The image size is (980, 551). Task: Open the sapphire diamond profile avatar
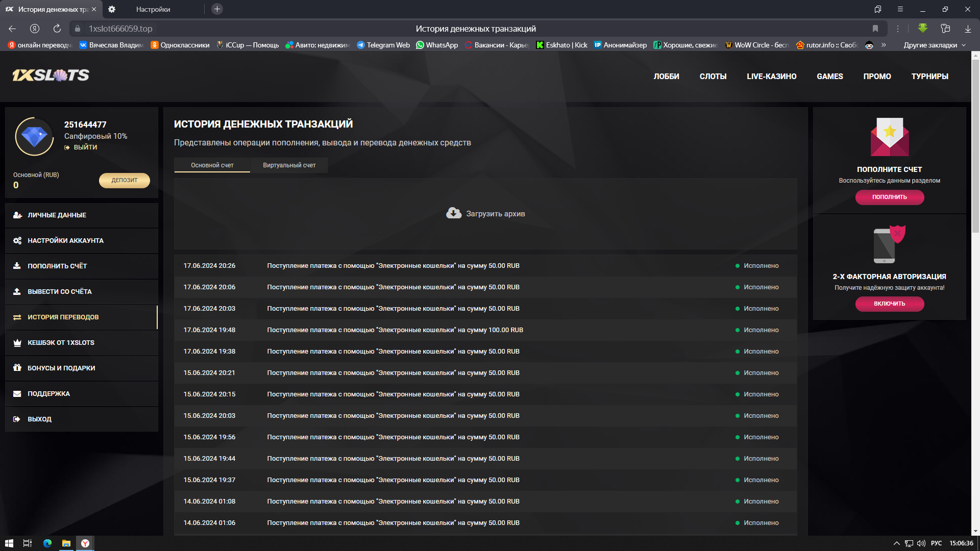[x=35, y=137]
